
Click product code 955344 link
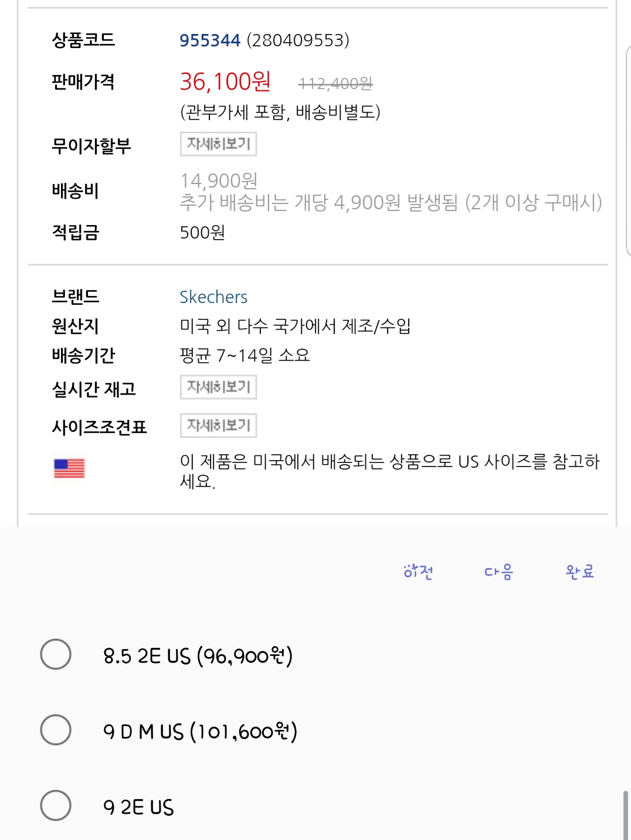tap(210, 40)
